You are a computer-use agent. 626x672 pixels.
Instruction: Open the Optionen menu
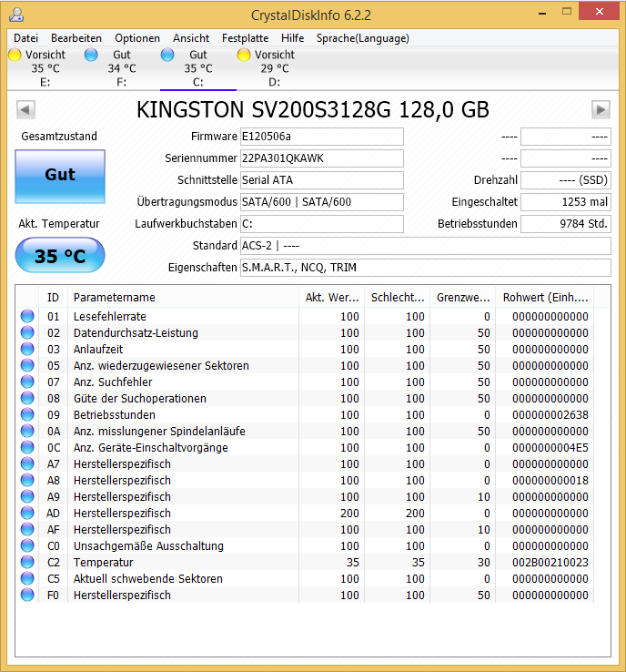[x=137, y=38]
